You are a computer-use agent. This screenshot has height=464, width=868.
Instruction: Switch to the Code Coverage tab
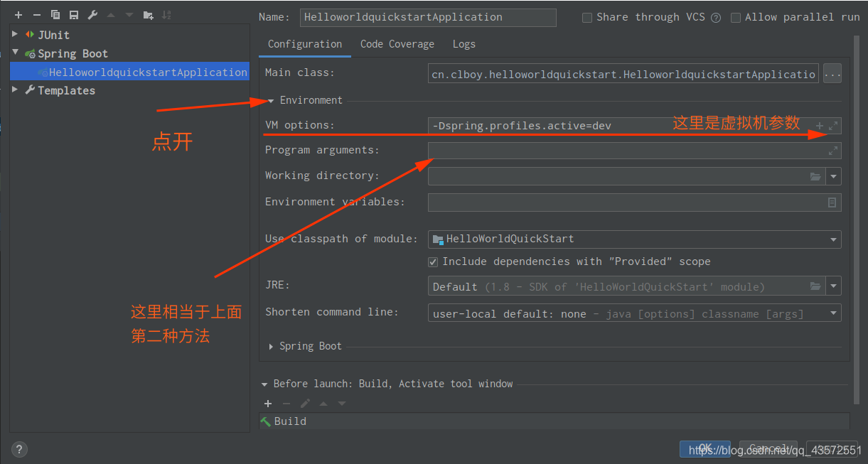(397, 44)
